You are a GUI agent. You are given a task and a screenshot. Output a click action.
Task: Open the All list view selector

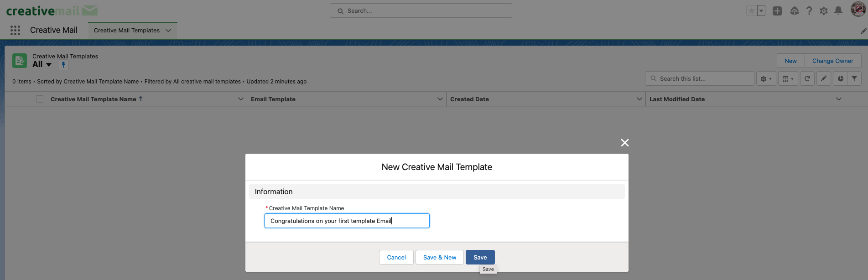pyautogui.click(x=42, y=65)
